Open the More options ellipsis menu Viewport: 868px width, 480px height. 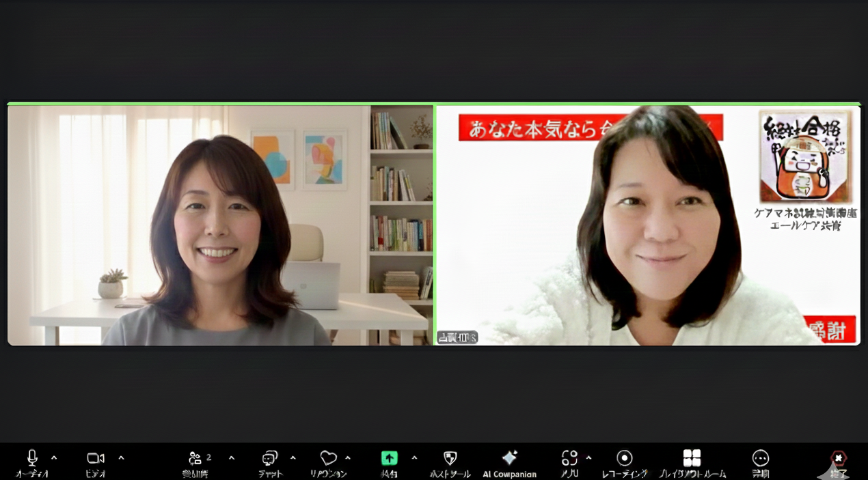coord(760,458)
